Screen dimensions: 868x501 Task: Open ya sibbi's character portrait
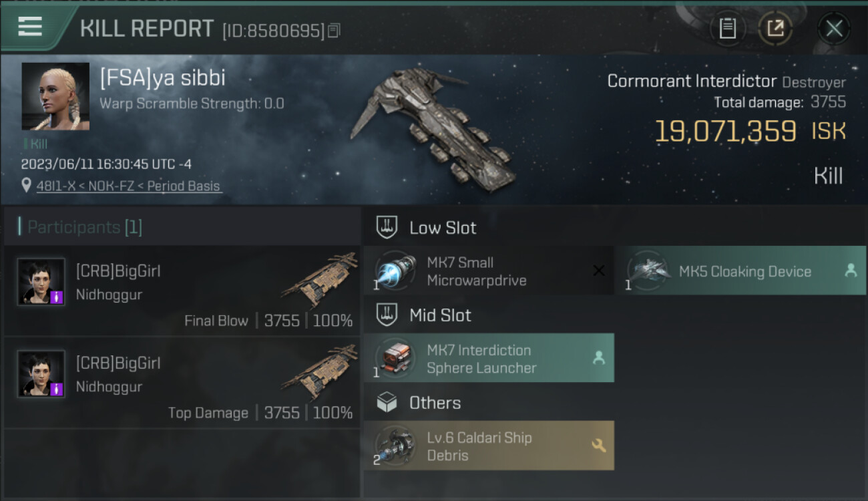coord(55,96)
